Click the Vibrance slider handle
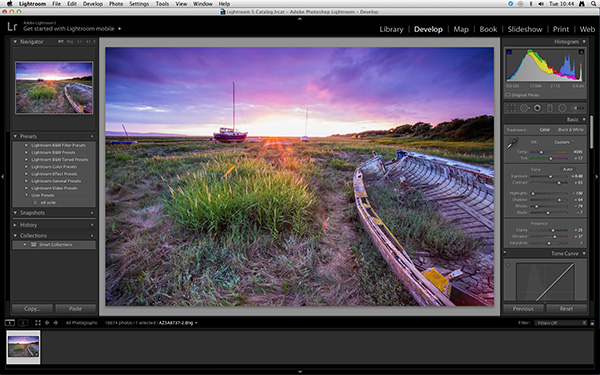This screenshot has width=600, height=375. (x=555, y=236)
